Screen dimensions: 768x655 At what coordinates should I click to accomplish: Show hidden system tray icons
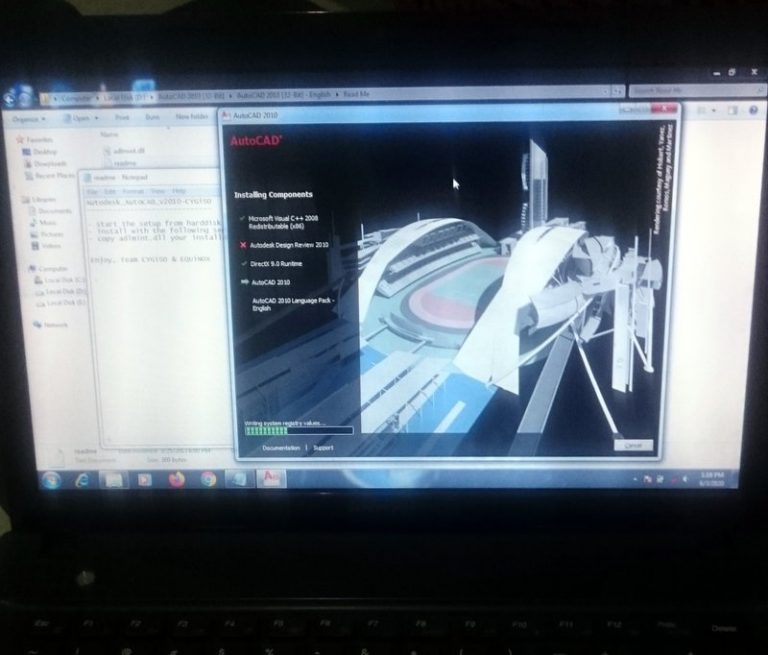[x=635, y=479]
